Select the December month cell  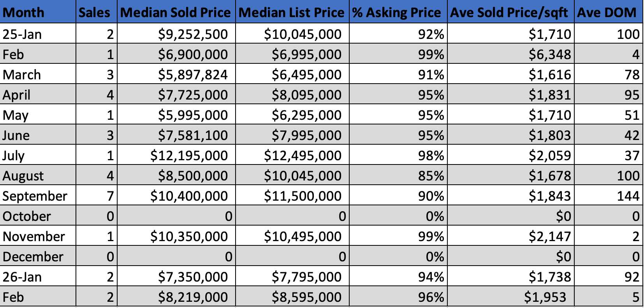point(33,257)
